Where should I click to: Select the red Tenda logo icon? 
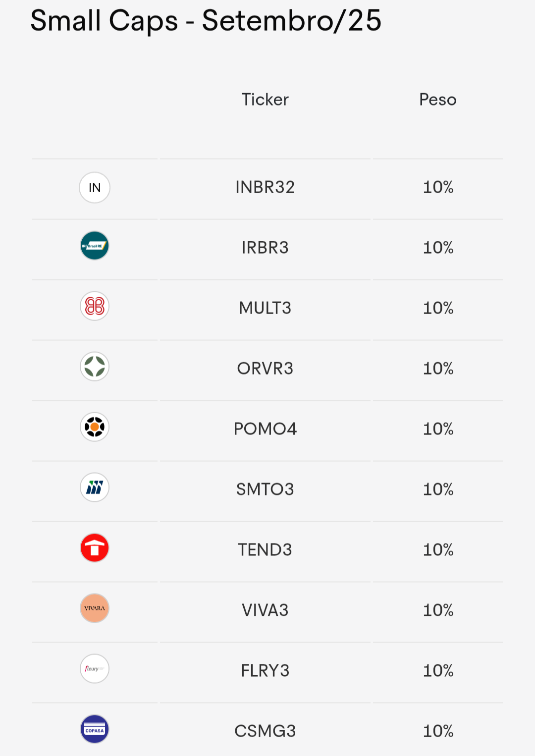click(95, 548)
